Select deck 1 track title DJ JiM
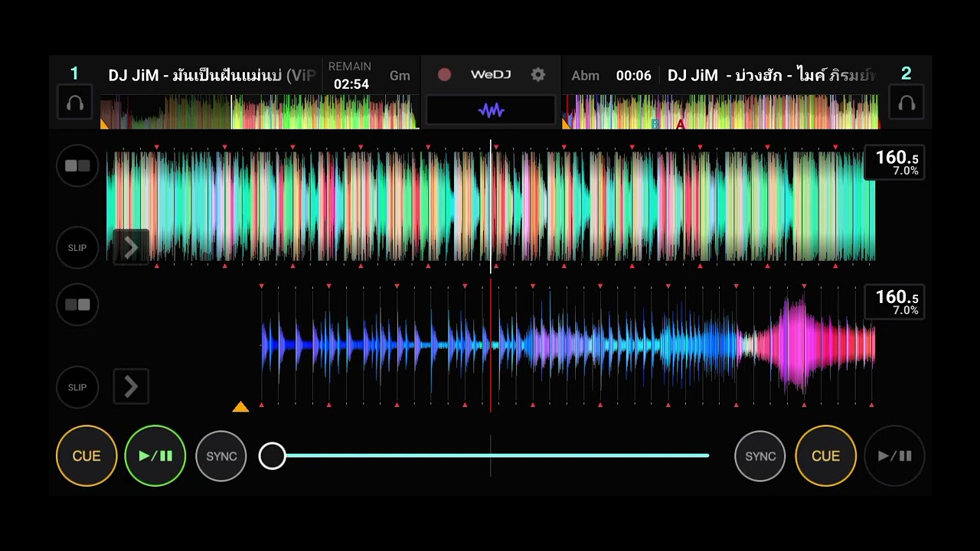980x551 pixels. point(211,75)
